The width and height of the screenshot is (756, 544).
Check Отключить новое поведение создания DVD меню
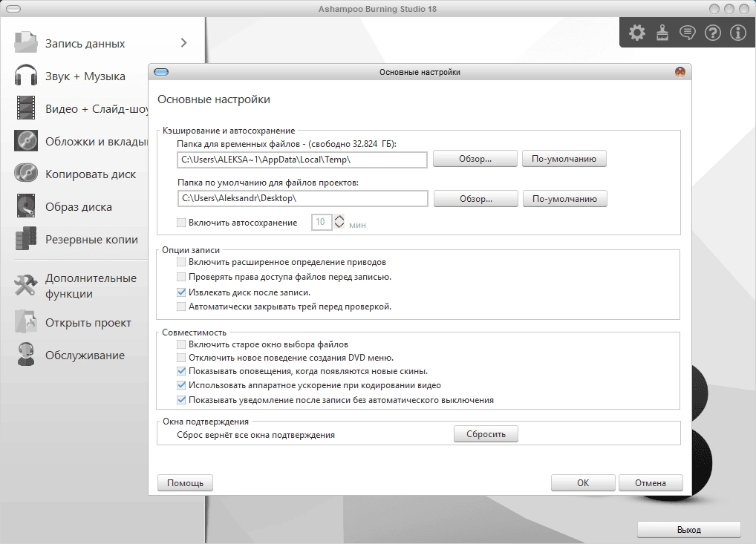pyautogui.click(x=181, y=358)
